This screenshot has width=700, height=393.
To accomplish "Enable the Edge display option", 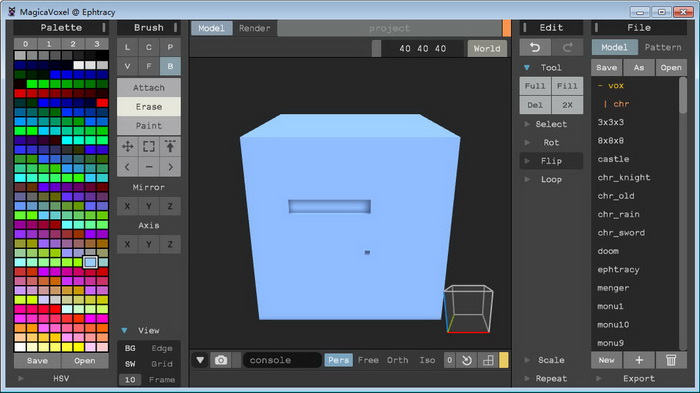I will tap(162, 348).
